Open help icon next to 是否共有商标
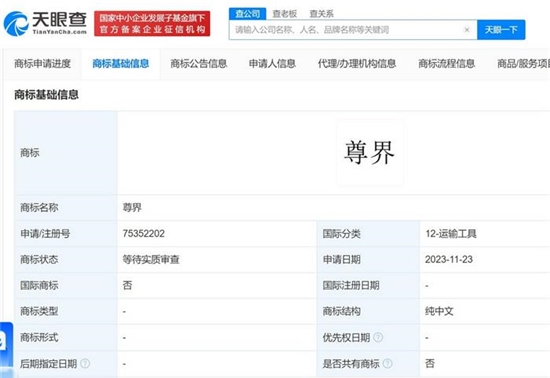The image size is (550, 378). 387,363
